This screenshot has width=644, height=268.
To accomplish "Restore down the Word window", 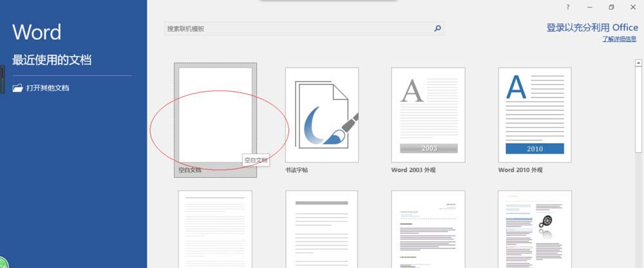I will point(611,7).
